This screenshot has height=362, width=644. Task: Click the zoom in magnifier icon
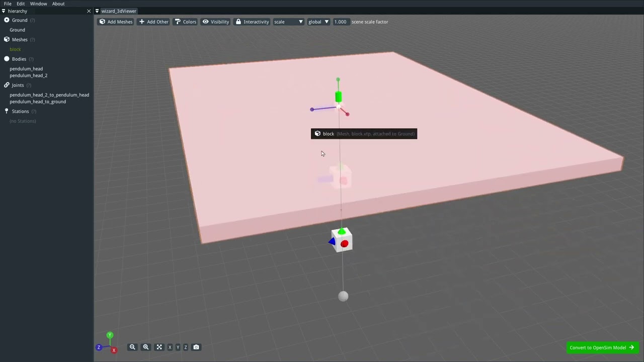tap(146, 347)
